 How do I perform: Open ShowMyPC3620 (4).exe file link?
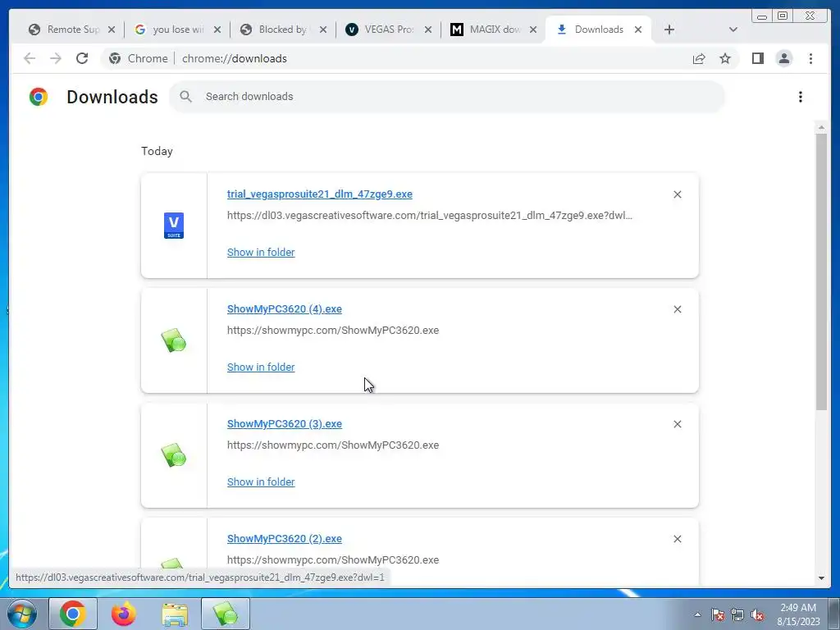285,308
